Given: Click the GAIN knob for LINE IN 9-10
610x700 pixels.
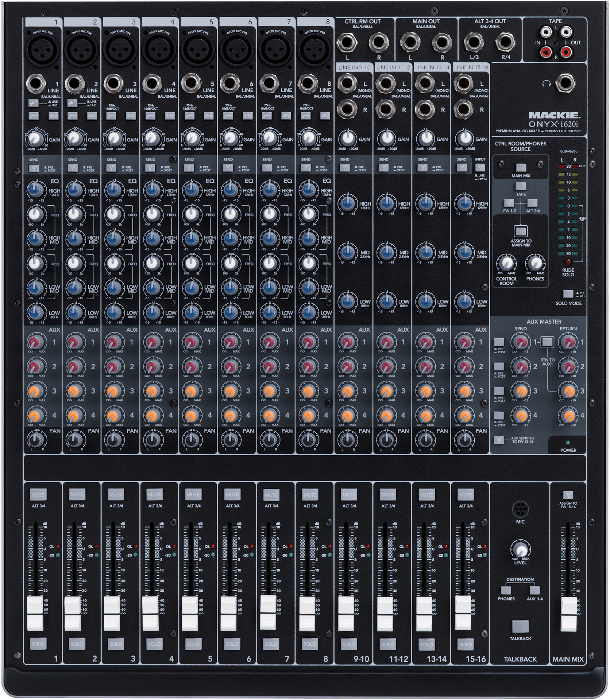Looking at the screenshot, I should point(347,138).
